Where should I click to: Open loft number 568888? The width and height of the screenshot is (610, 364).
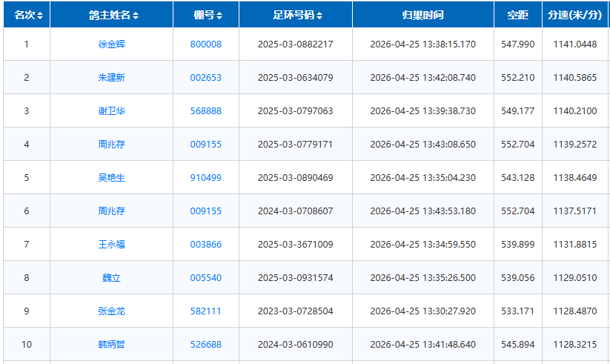(x=205, y=111)
